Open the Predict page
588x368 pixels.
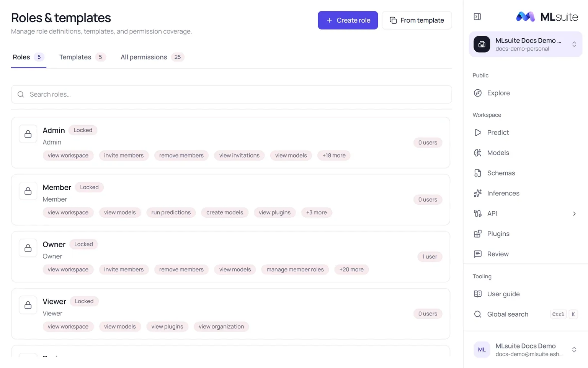(525, 132)
